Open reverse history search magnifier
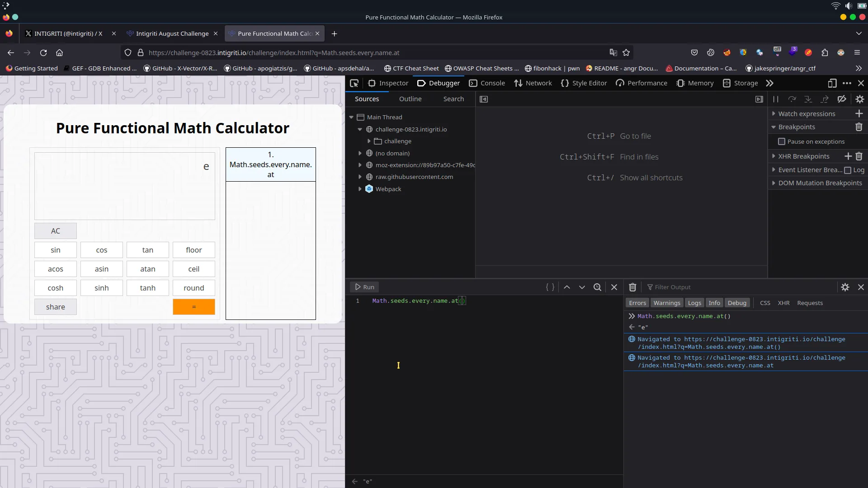 coord(597,287)
